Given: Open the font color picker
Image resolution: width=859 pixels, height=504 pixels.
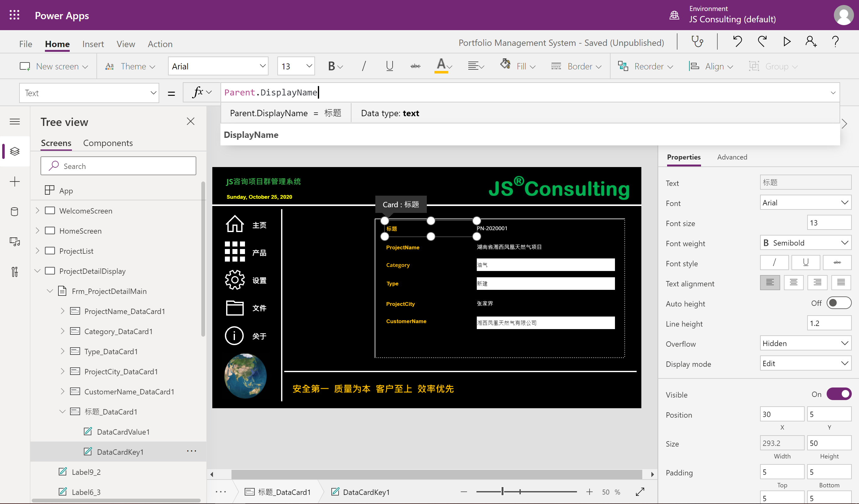Looking at the screenshot, I should [x=443, y=66].
